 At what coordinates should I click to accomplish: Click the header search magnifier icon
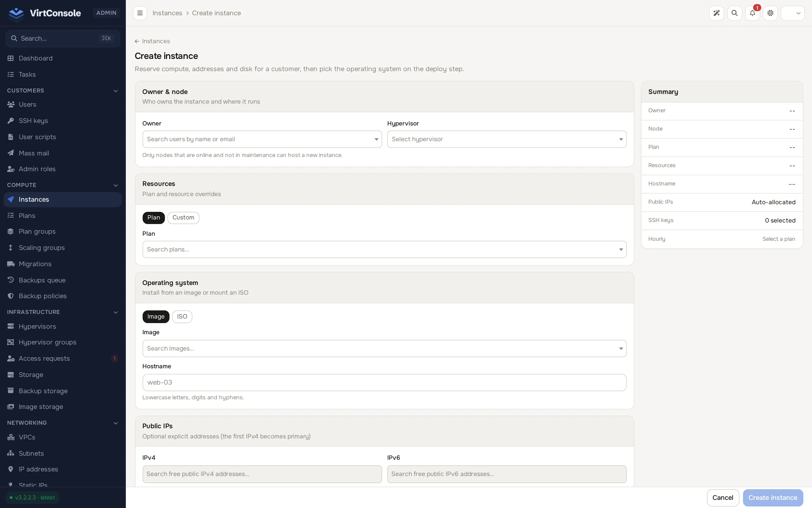point(735,13)
